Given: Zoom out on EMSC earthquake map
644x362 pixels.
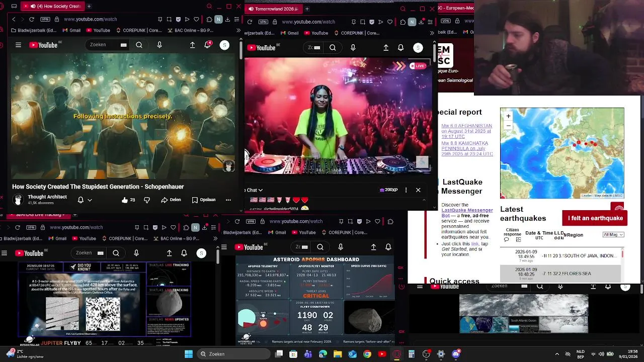Looking at the screenshot, I should pos(508,125).
